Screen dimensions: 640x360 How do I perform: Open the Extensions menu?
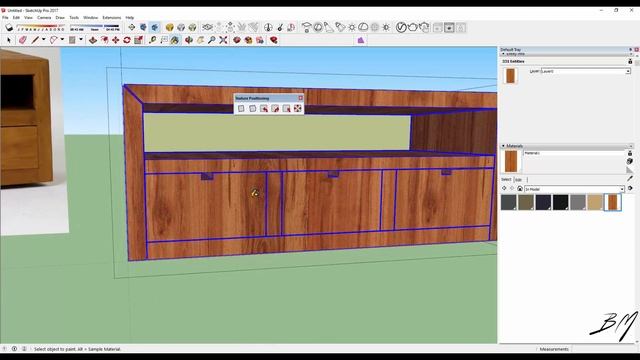point(111,18)
